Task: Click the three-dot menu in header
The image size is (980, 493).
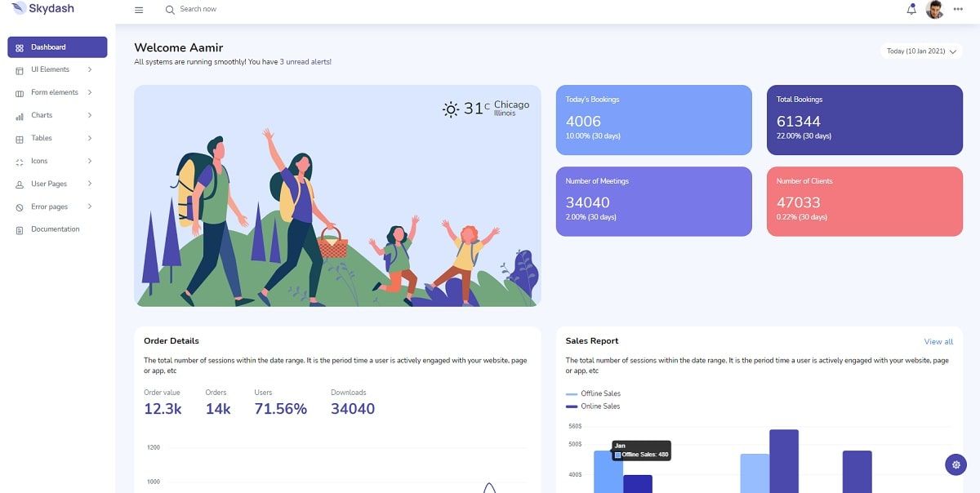Action: point(958,9)
